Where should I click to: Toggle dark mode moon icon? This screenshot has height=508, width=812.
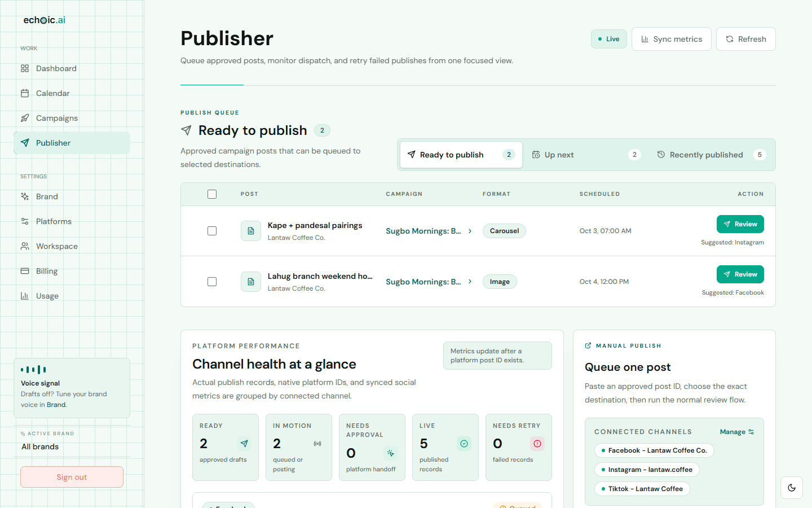tap(792, 488)
